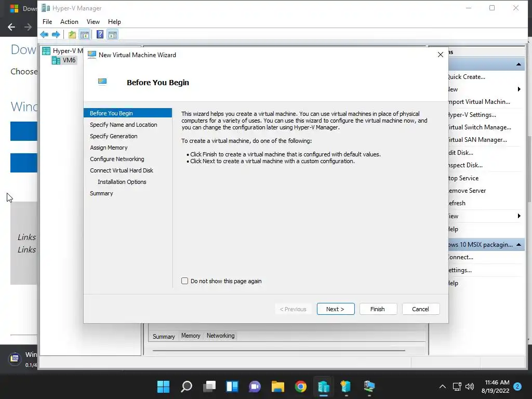Click the Hyper-V Manager root node icon
Image resolution: width=532 pixels, height=399 pixels.
pos(46,51)
